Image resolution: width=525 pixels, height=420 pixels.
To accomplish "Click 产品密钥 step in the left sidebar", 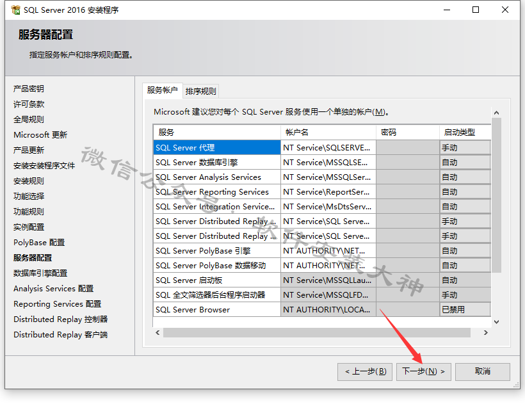I will click(29, 89).
